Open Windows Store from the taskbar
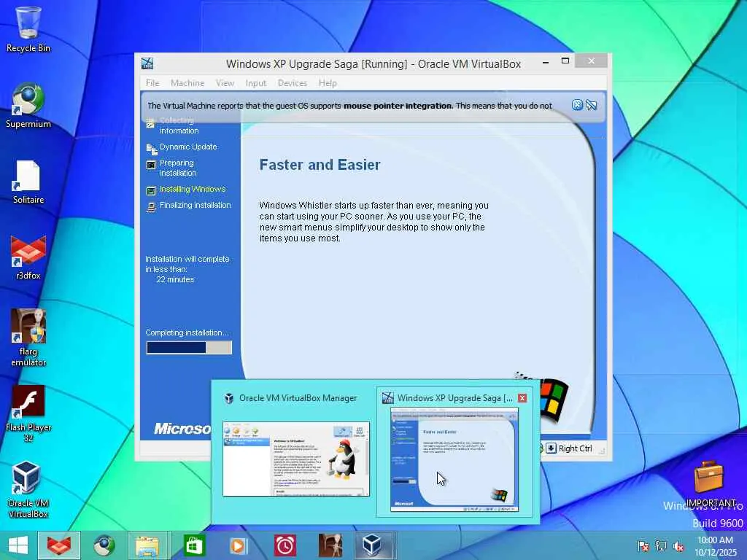The image size is (747, 560). (x=194, y=545)
